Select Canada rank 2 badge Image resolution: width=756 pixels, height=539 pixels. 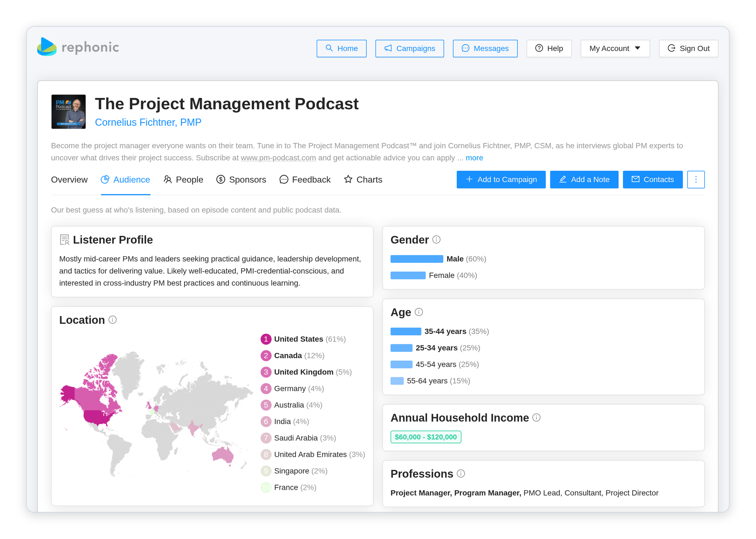click(266, 356)
